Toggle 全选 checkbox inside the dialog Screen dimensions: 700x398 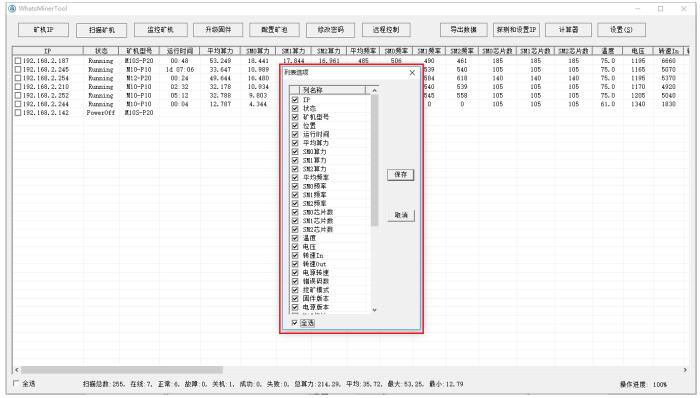pyautogui.click(x=294, y=323)
